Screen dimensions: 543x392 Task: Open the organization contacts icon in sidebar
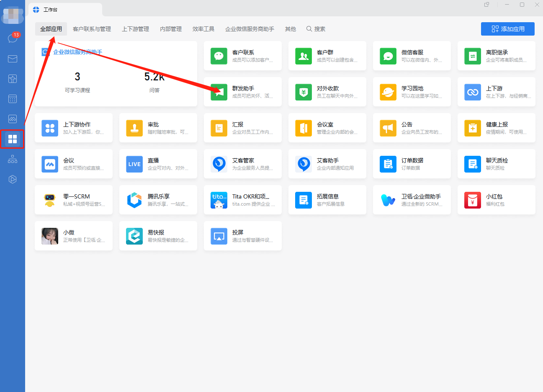point(13,159)
